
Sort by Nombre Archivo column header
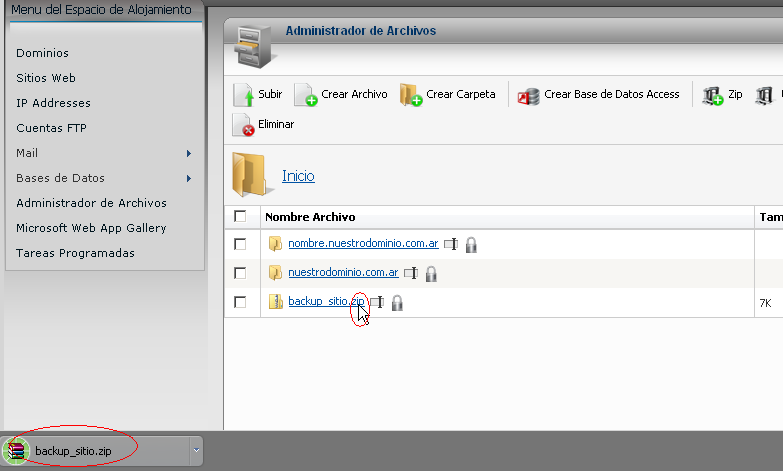pyautogui.click(x=310, y=217)
